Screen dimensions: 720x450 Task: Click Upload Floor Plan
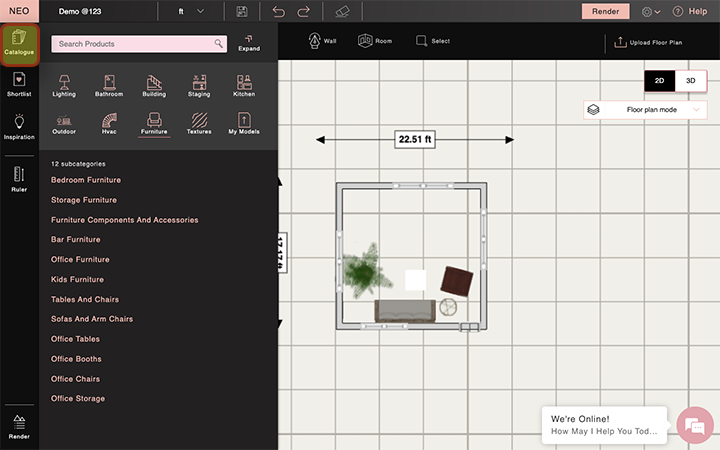point(648,42)
